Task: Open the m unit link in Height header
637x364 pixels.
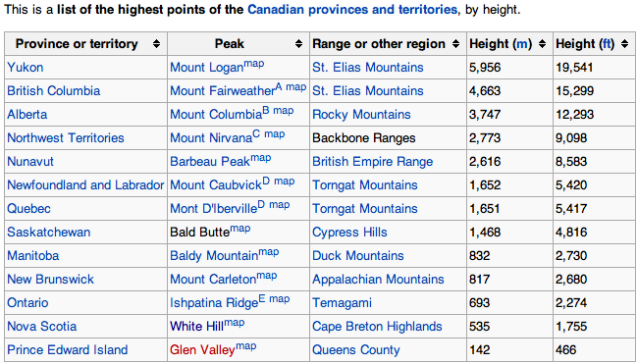Action: point(522,44)
